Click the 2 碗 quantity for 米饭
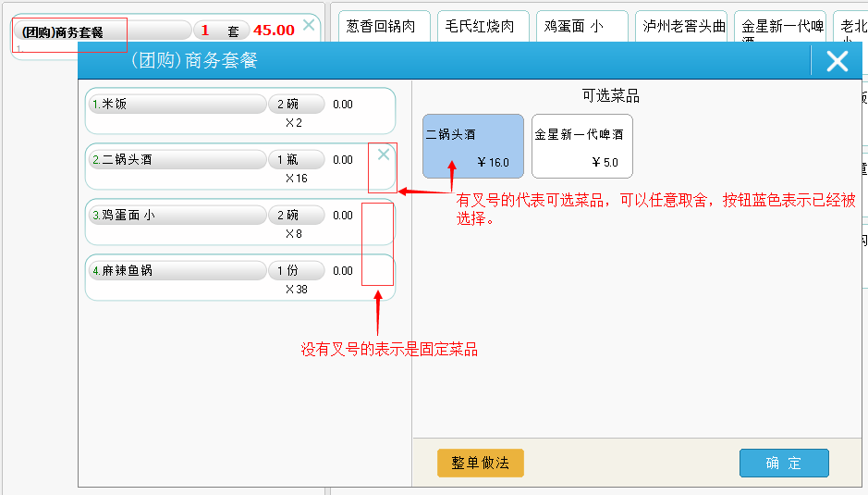 pos(296,105)
